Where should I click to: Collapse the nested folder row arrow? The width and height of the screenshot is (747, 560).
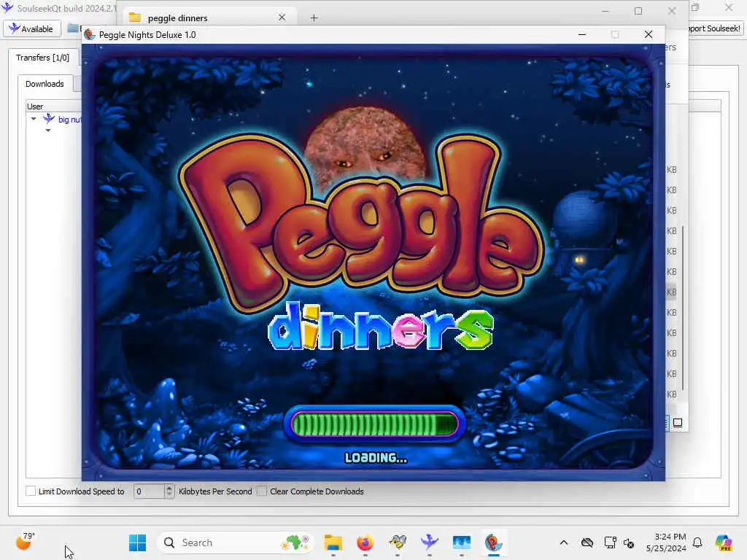[x=48, y=130]
